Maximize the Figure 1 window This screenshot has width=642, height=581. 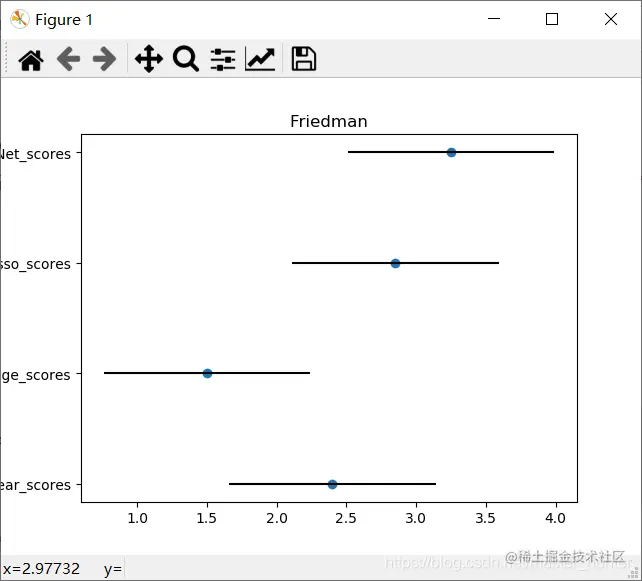[x=552, y=19]
